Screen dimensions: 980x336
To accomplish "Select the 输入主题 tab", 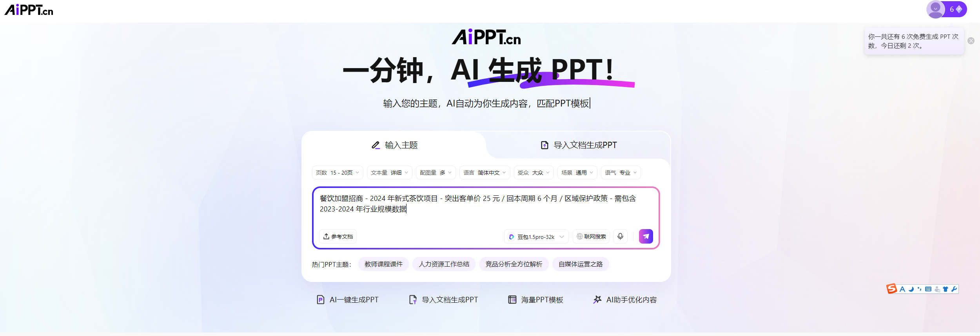I will 394,145.
